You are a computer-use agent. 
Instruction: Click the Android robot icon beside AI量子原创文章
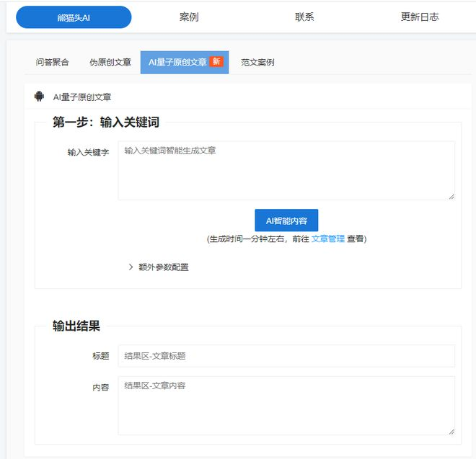tap(39, 97)
